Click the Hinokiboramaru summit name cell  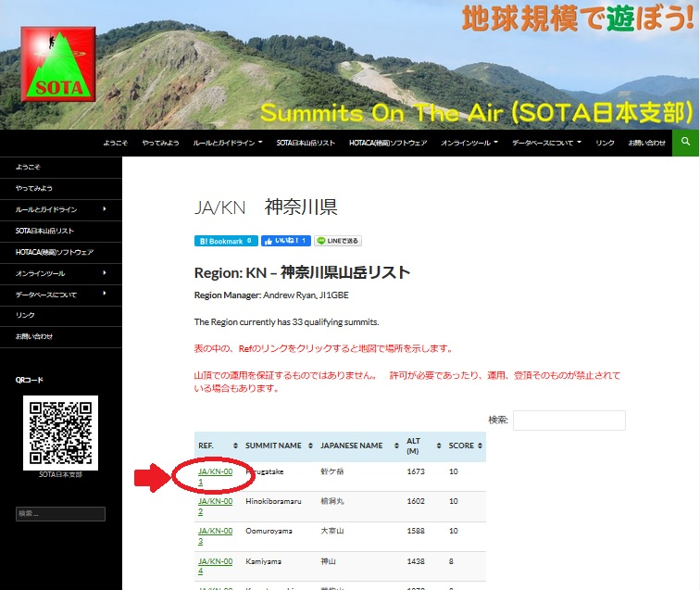pos(273,501)
